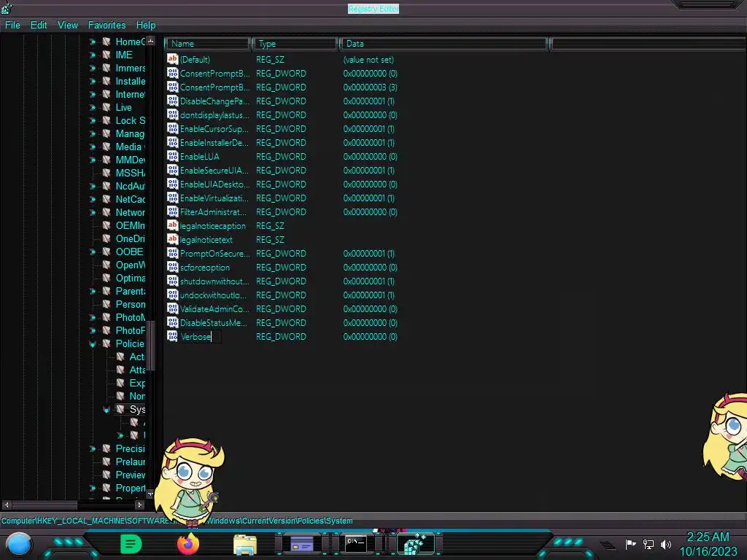This screenshot has height=560, width=747.
Task: Click the Registry Editor taskbar icon
Action: [x=415, y=544]
